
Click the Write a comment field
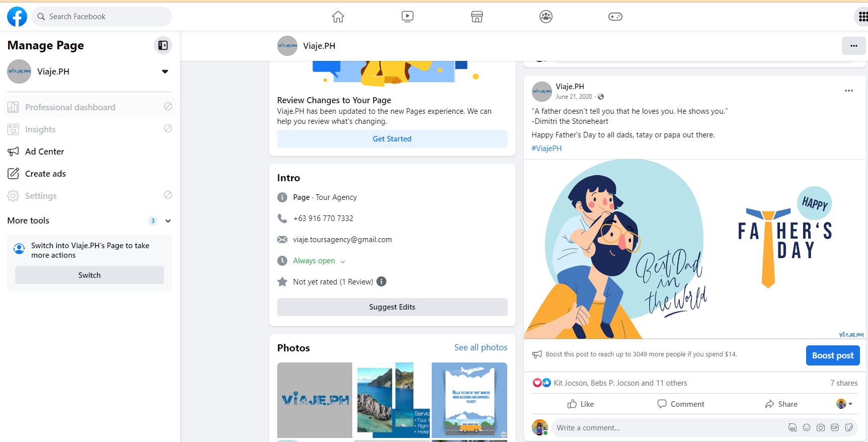pyautogui.click(x=704, y=428)
